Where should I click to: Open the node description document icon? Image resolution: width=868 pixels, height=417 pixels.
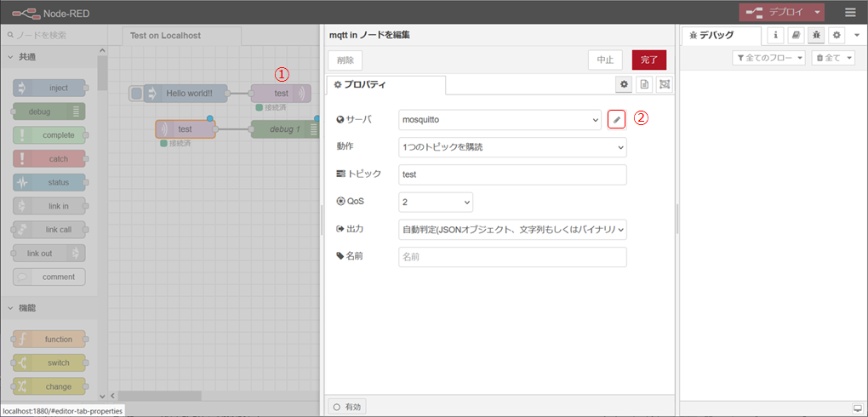point(644,84)
